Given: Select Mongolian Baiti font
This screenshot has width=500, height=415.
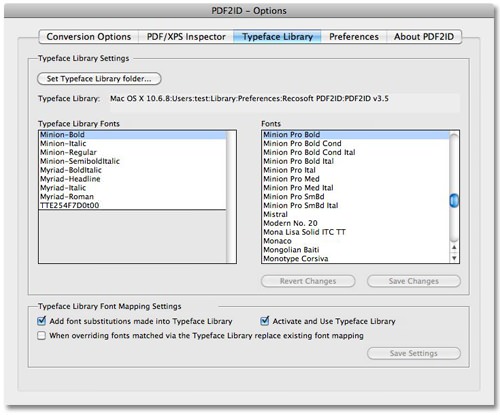Looking at the screenshot, I should [x=356, y=250].
